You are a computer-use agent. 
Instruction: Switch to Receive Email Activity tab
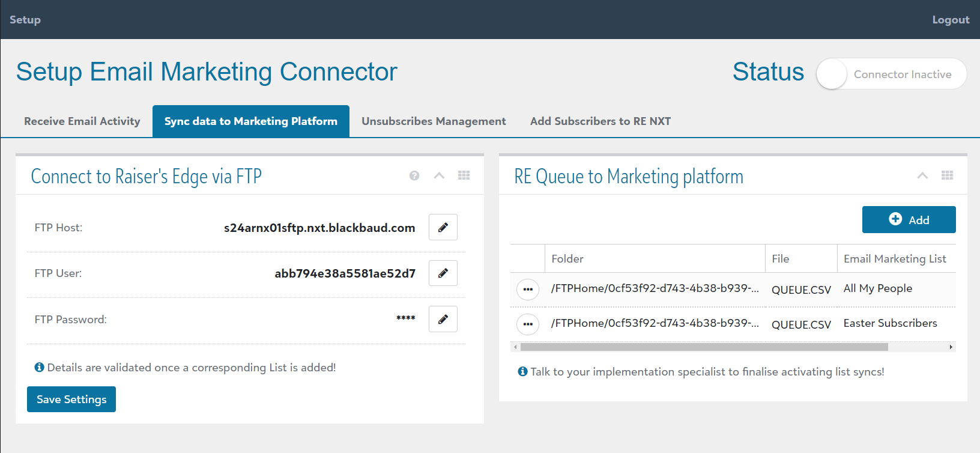tap(82, 121)
